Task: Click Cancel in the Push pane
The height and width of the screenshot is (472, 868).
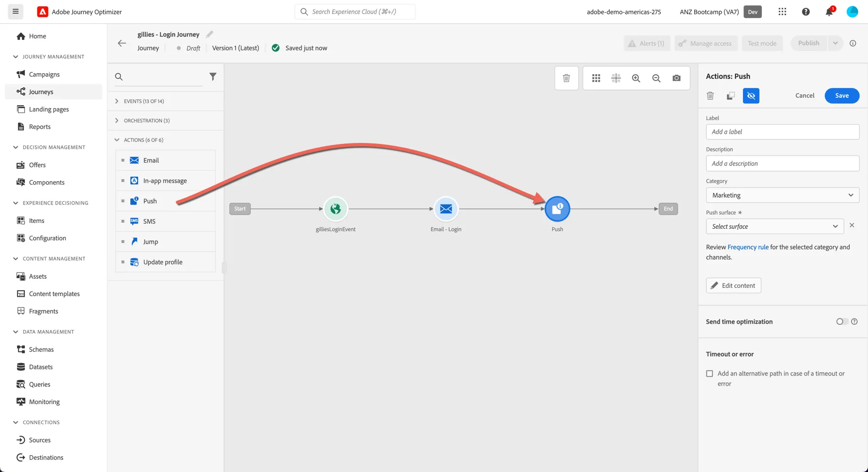Action: tap(805, 95)
